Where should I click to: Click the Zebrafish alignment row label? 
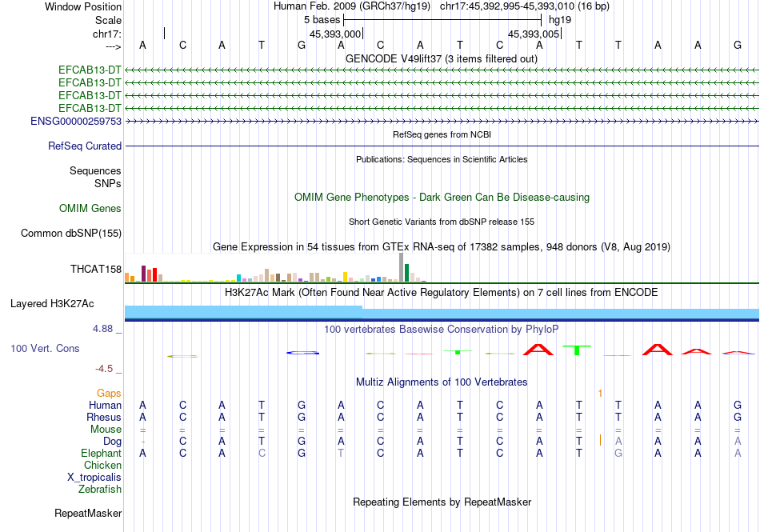click(x=100, y=490)
